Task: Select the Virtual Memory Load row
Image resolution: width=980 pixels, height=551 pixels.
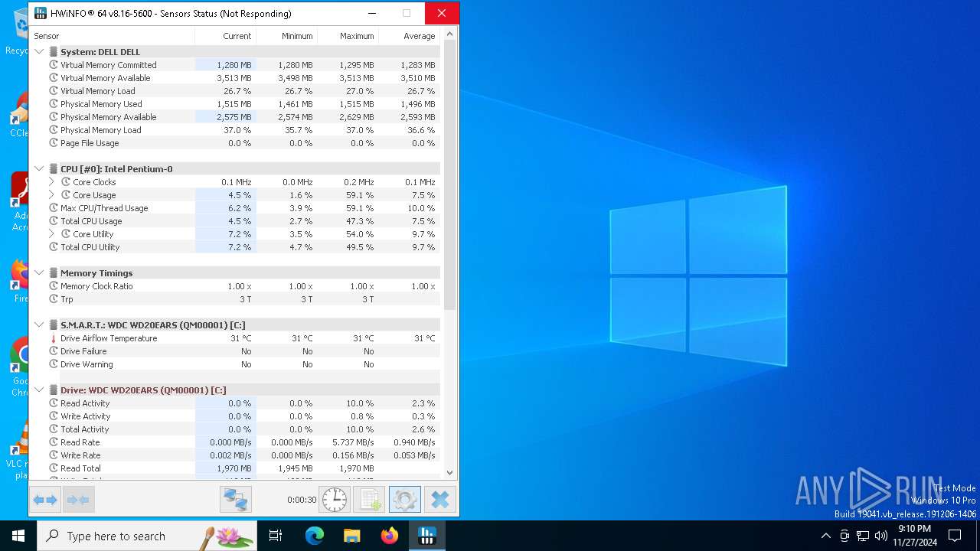Action: (235, 91)
